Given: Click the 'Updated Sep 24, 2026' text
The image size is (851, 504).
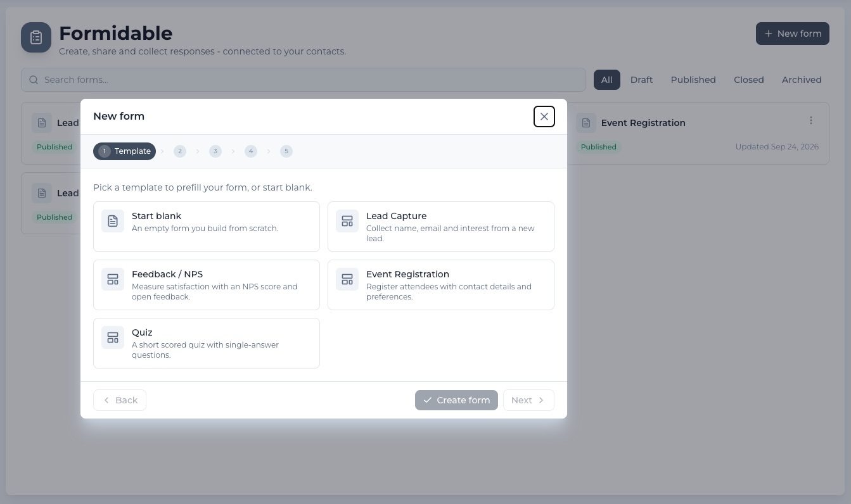Looking at the screenshot, I should [777, 147].
